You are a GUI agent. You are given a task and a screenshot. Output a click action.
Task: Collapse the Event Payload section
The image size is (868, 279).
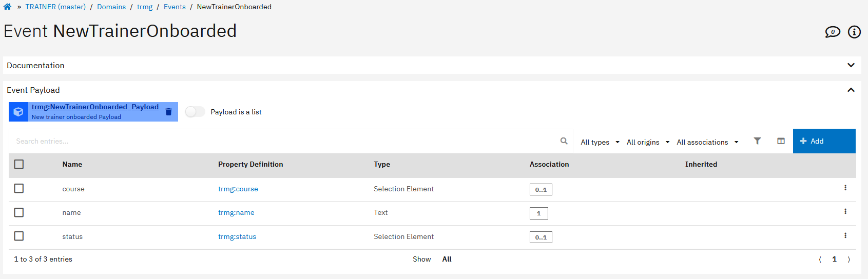pos(851,90)
